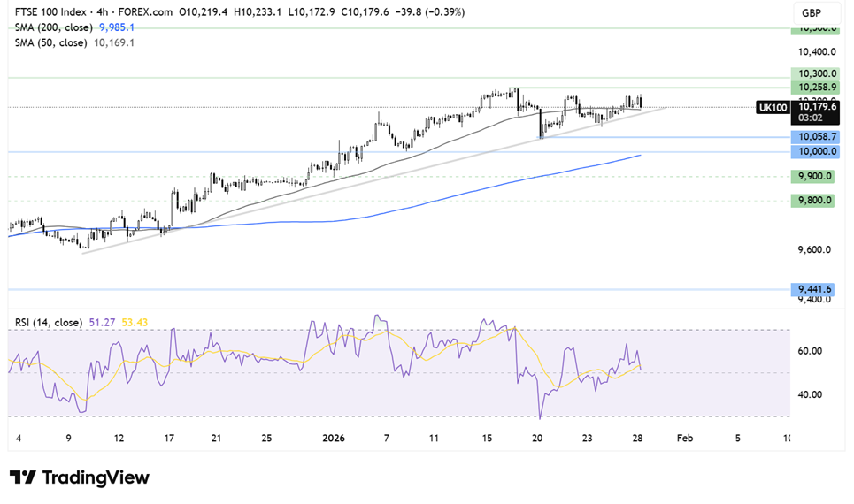Click the Feb label on the time axis
This screenshot has width=854, height=504.
682,438
